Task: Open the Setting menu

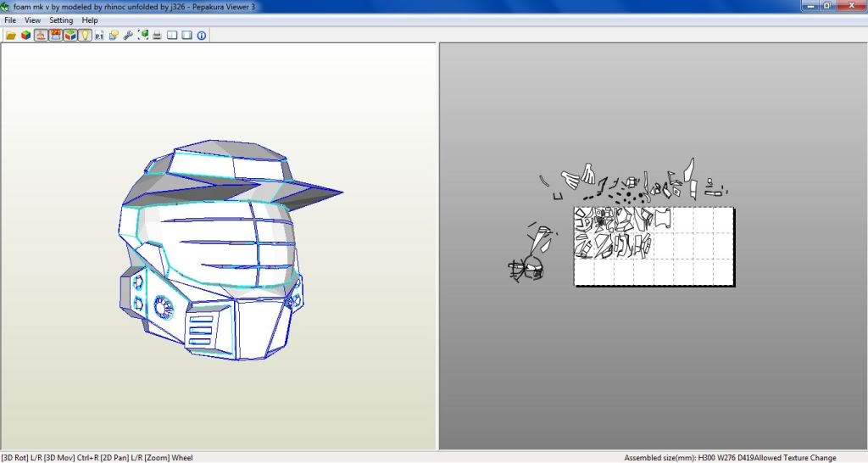Action: coord(61,20)
